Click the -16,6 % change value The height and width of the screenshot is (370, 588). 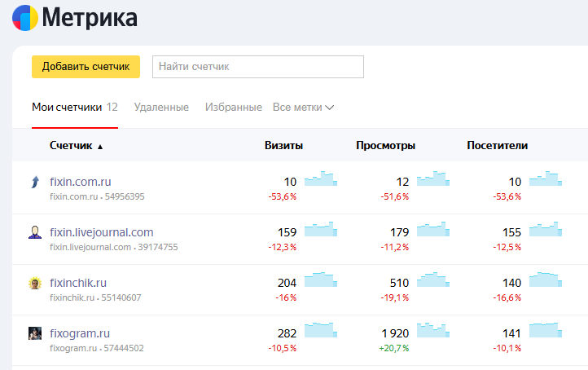507,297
